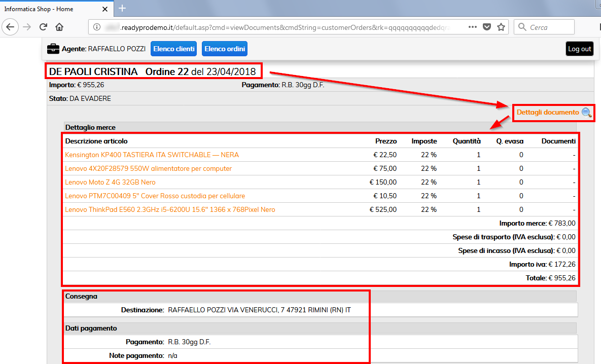Close the Informatica Shop tab
This screenshot has width=601, height=364.
click(x=104, y=9)
